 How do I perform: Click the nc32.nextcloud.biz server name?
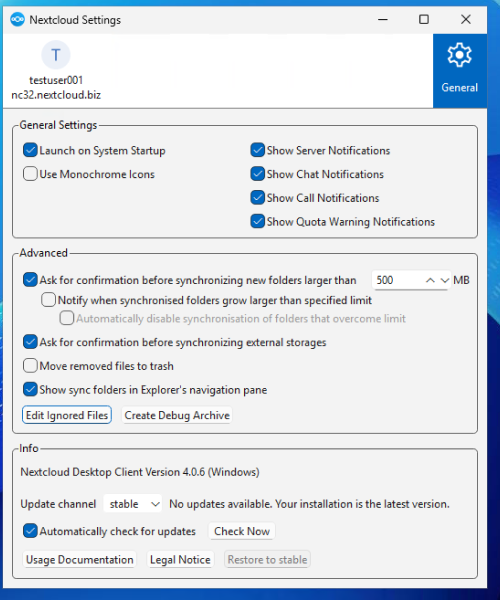click(x=56, y=95)
